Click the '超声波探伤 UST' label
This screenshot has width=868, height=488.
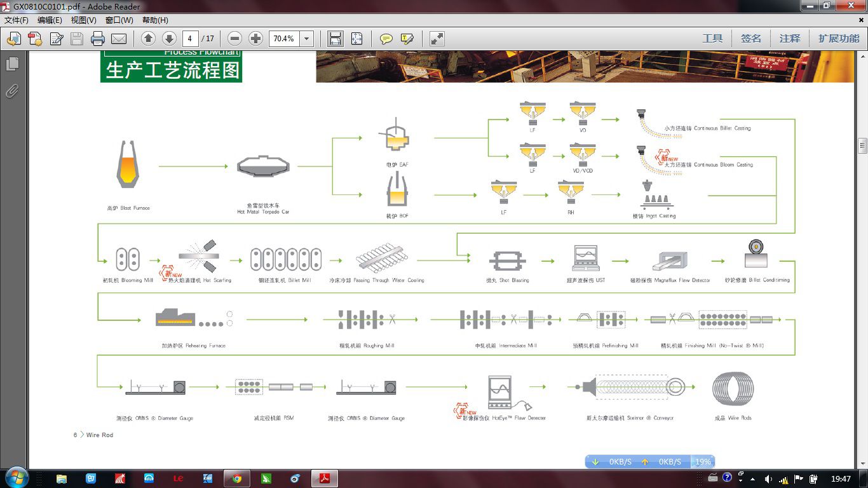pos(586,280)
